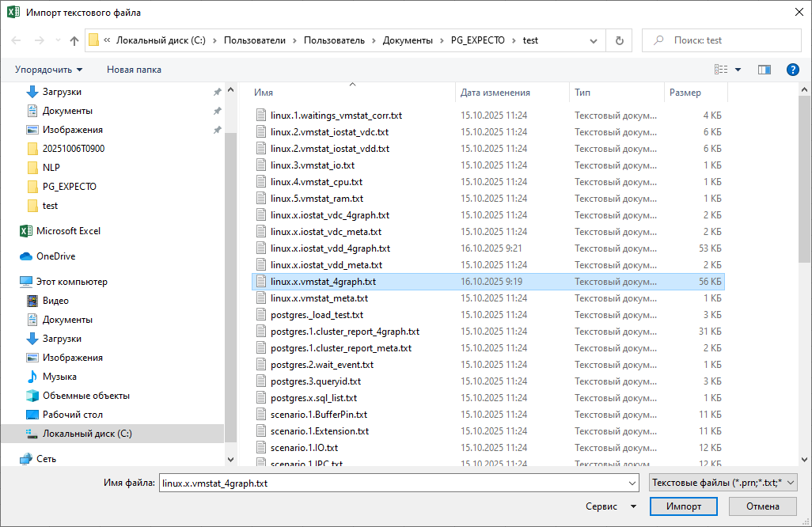Image resolution: width=812 pixels, height=527 pixels.
Task: Open file type filter Текстовые файлы
Action: 723,483
